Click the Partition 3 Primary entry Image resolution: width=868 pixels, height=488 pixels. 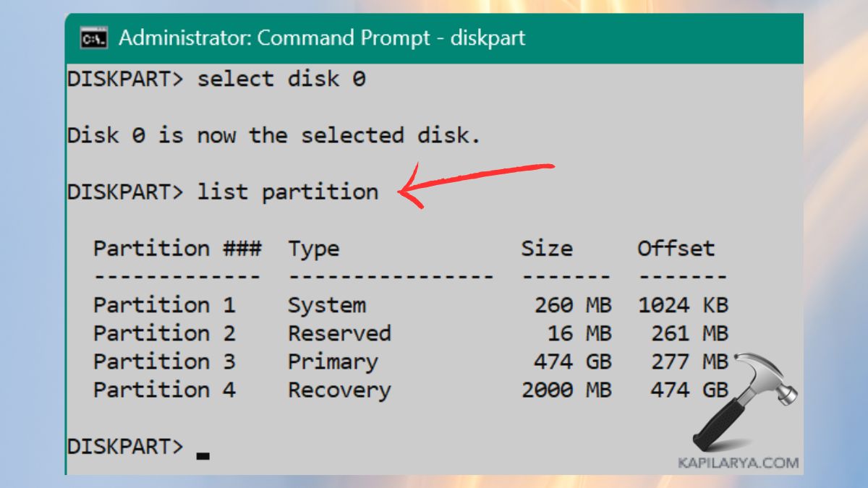tap(217, 361)
